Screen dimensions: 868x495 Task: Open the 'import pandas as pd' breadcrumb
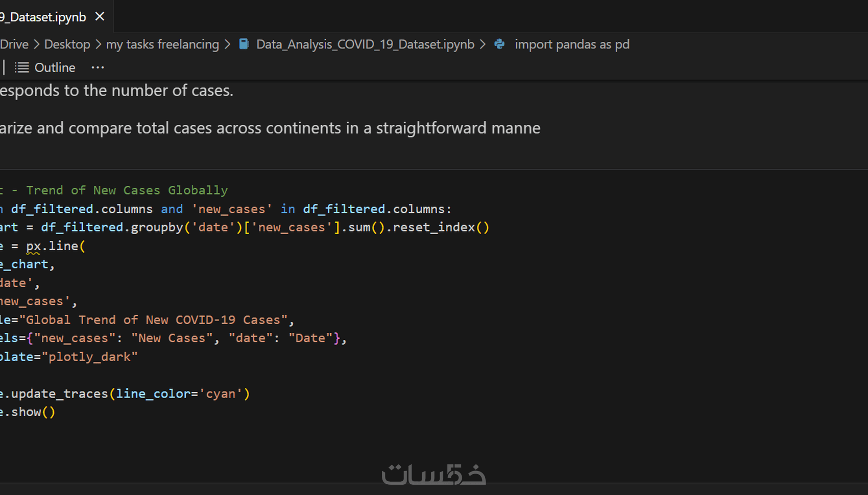[572, 44]
